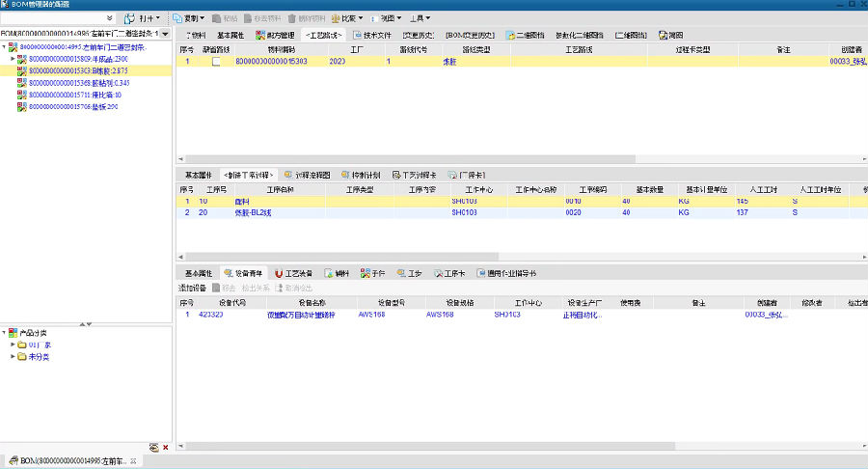868x469 pixels.
Task: Click the 复制 (Copy) toolbar icon
Action: coord(179,18)
